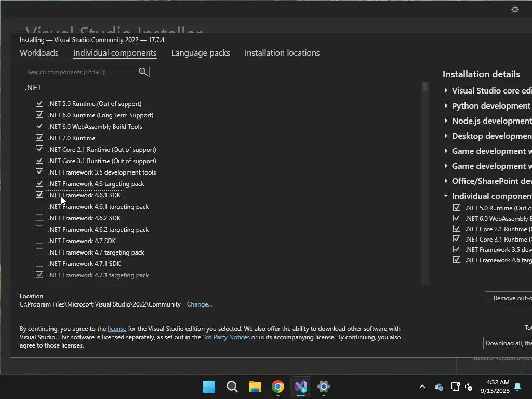Open taskbar Search
The image size is (532, 399).
coord(232,387)
